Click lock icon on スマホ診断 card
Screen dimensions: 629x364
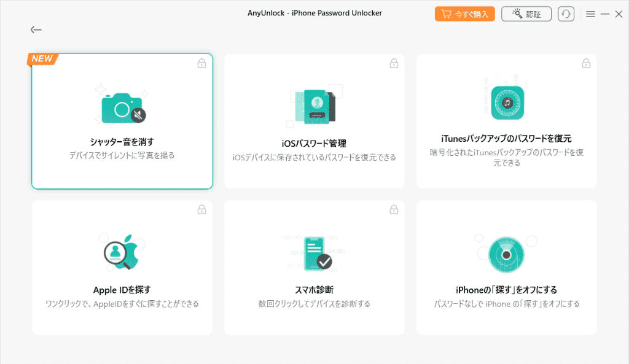click(394, 210)
